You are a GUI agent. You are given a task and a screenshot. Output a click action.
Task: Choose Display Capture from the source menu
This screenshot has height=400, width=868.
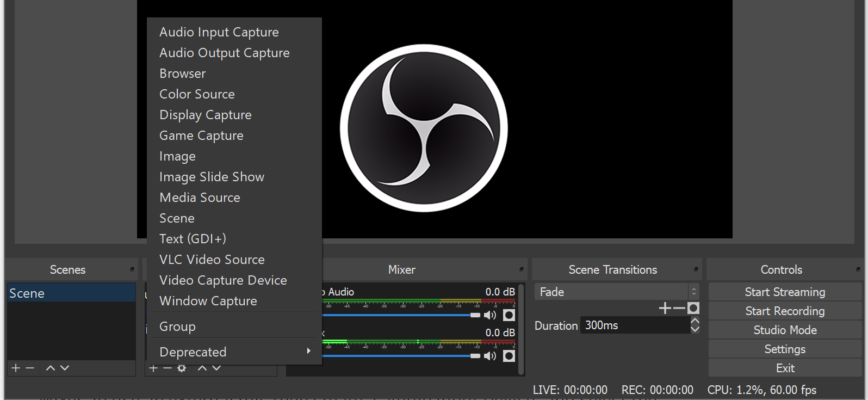click(x=206, y=115)
